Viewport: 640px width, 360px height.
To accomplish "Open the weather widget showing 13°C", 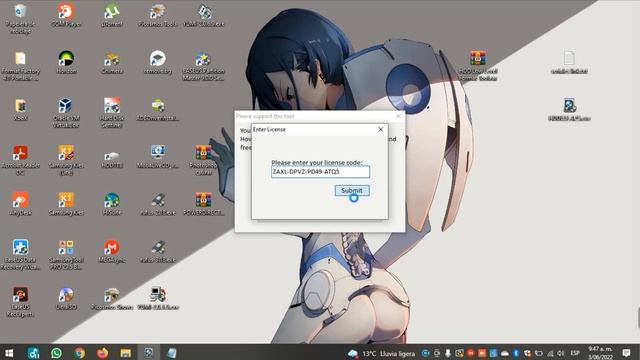I will click(382, 353).
